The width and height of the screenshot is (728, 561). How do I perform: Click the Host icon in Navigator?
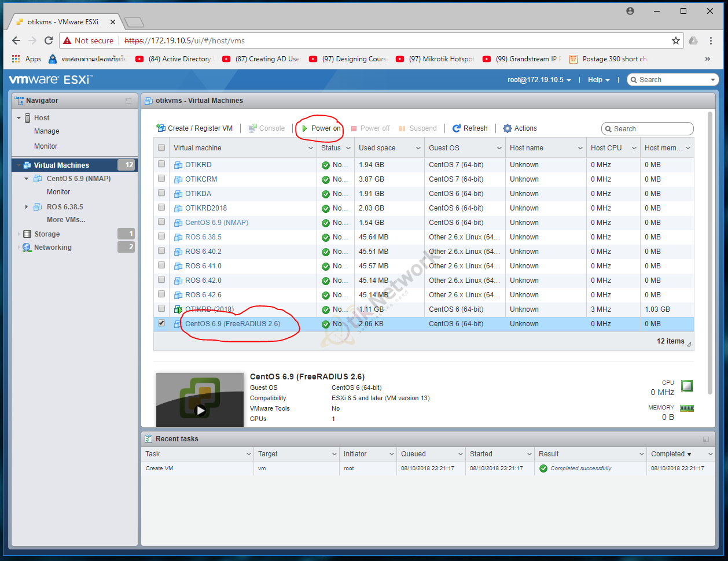coord(28,118)
